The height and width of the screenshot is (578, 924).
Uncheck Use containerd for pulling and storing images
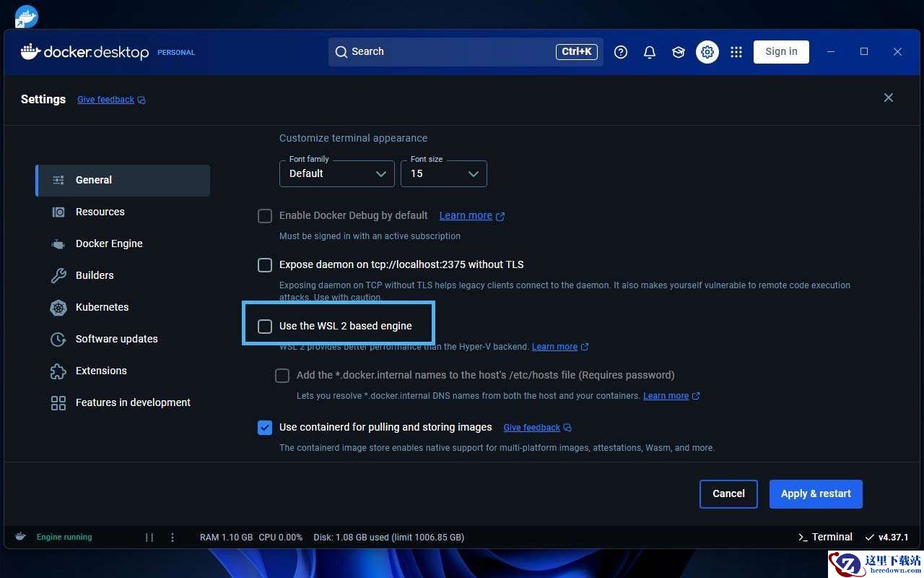pos(265,428)
